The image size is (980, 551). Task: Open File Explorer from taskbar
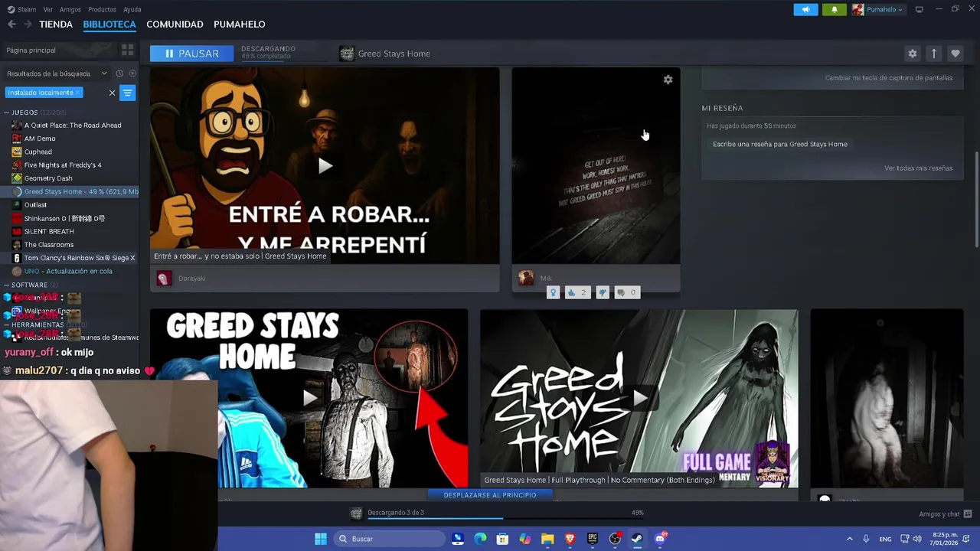click(x=547, y=539)
